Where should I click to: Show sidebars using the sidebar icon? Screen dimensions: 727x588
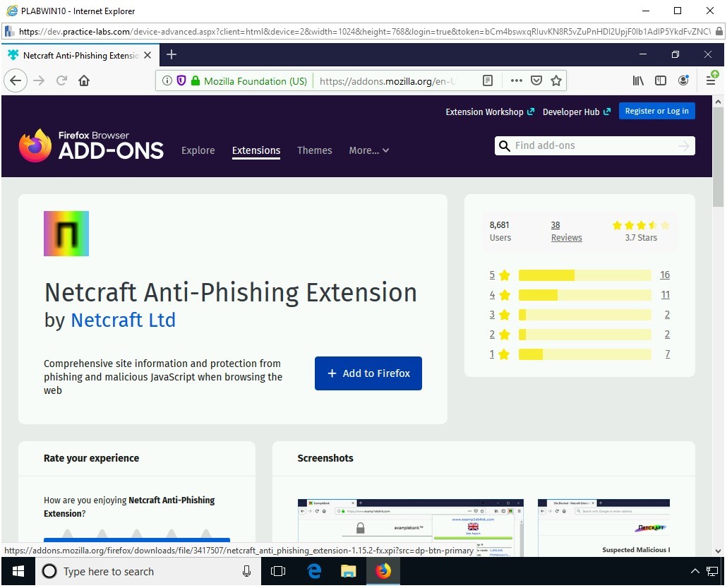(x=661, y=80)
